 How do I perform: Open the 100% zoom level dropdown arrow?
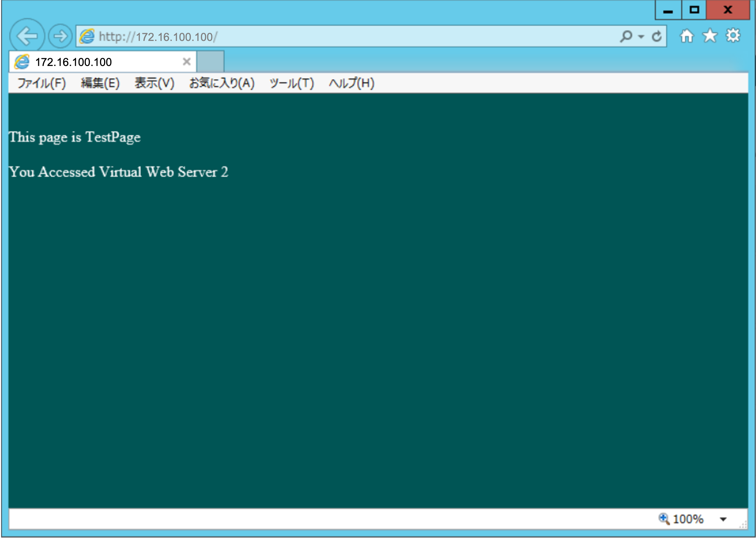coord(723,519)
